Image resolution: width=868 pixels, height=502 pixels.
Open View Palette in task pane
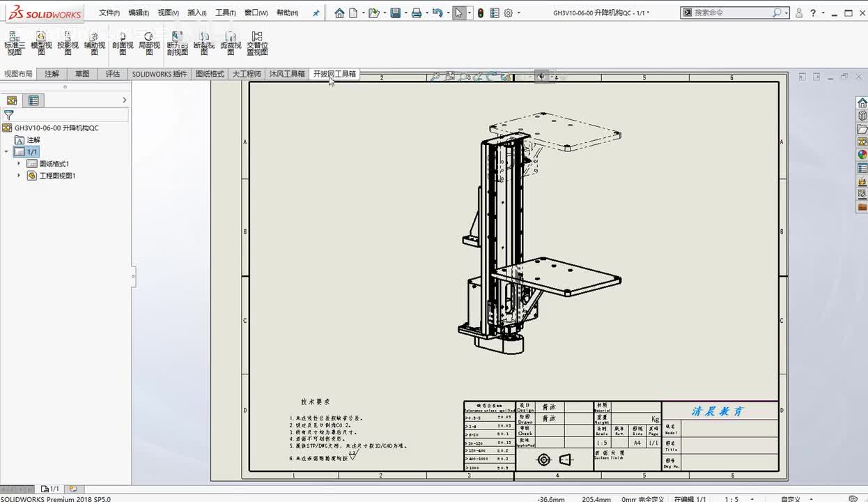click(x=862, y=142)
